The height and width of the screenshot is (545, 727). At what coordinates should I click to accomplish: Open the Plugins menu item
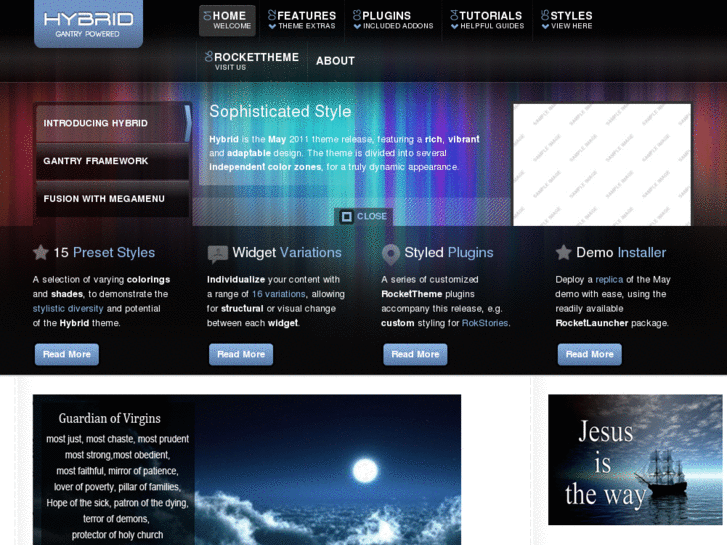(x=393, y=20)
